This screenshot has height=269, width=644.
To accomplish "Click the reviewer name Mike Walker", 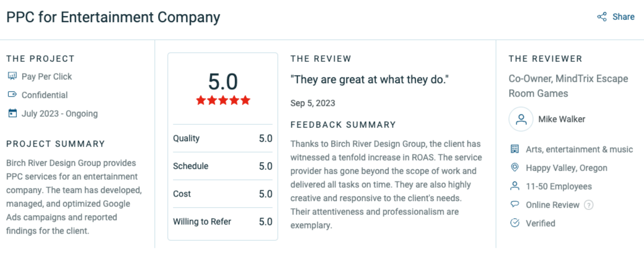I will 561,119.
